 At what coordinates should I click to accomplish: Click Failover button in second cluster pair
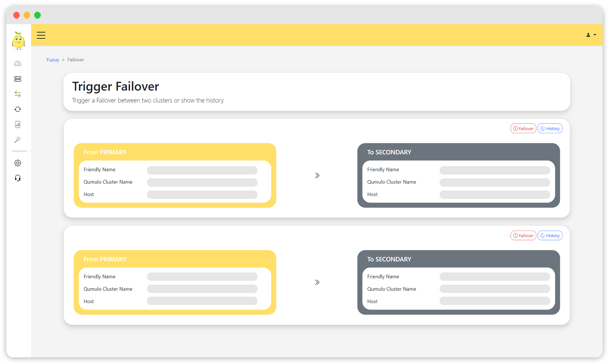(523, 235)
